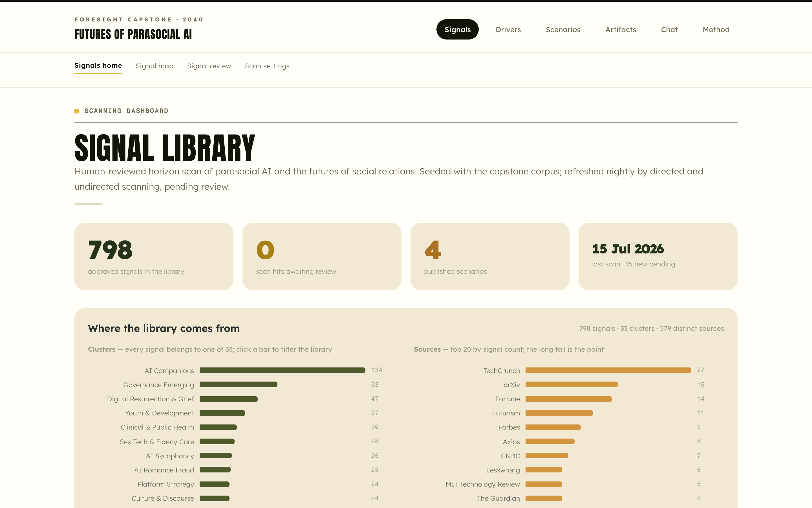Click the AI Sycophancy cluster bar
812x508 pixels.
tap(215, 456)
